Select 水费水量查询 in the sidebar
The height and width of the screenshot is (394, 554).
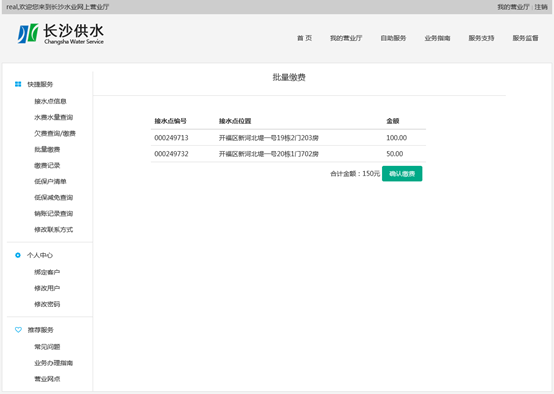[53, 117]
